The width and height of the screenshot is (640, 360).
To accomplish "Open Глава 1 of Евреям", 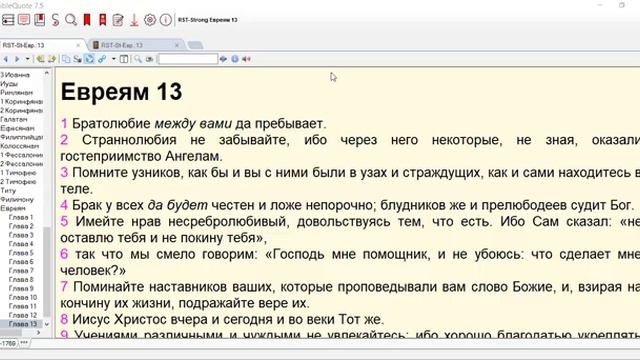I will pyautogui.click(x=21, y=218).
